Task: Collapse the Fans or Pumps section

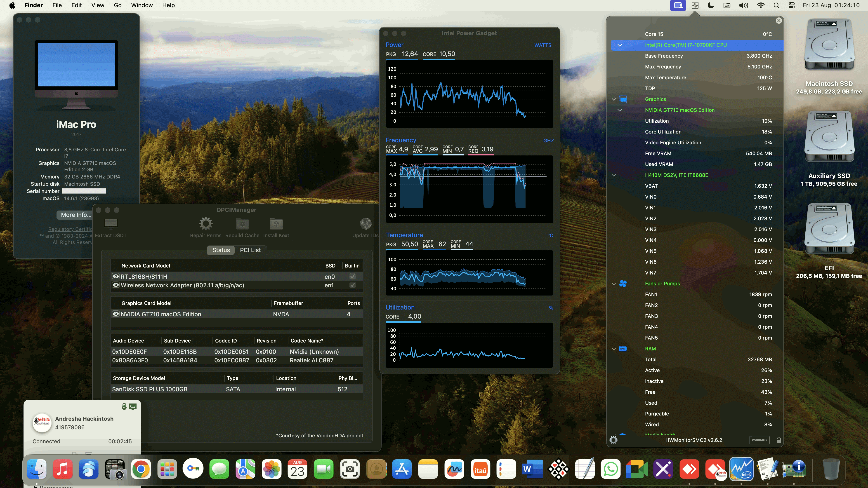Action: click(x=614, y=284)
